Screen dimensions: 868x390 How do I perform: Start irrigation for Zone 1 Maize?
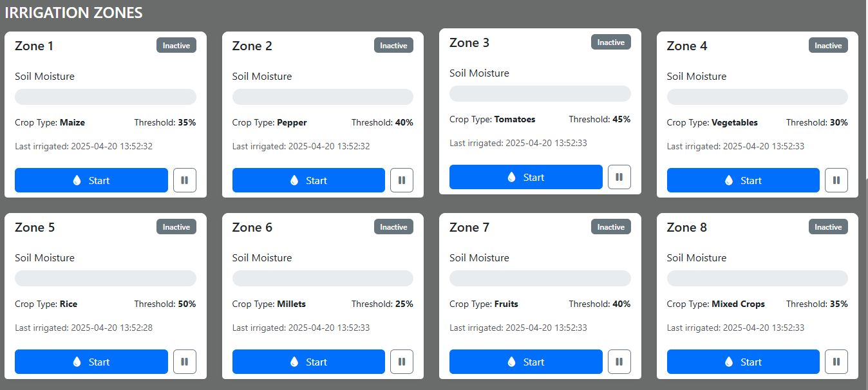pyautogui.click(x=91, y=180)
